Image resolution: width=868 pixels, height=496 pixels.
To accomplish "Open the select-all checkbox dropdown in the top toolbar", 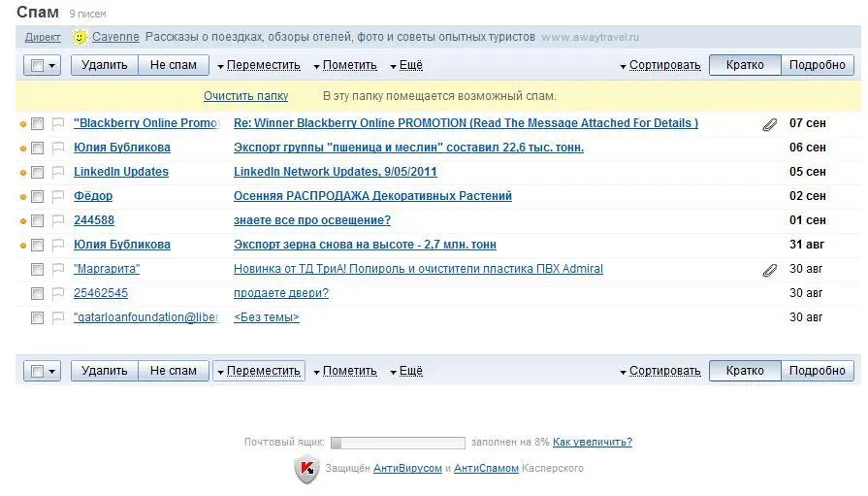I will tap(51, 66).
